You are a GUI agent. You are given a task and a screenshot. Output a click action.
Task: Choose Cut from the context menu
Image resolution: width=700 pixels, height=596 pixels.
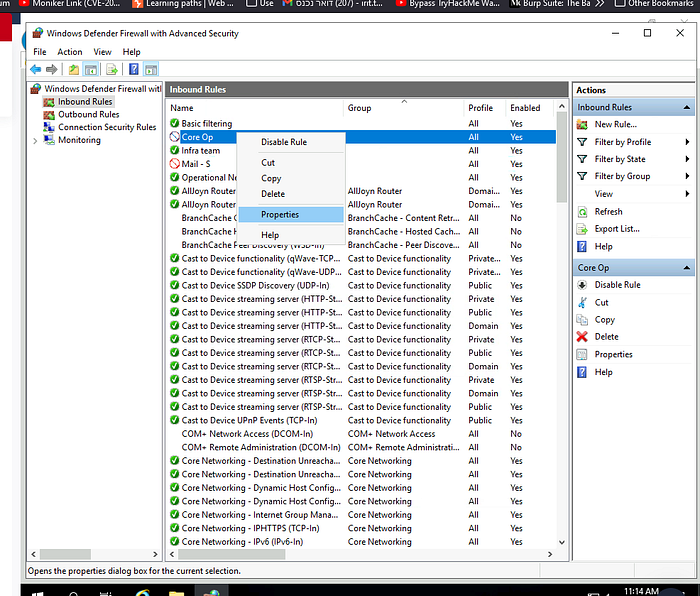[x=291, y=163]
